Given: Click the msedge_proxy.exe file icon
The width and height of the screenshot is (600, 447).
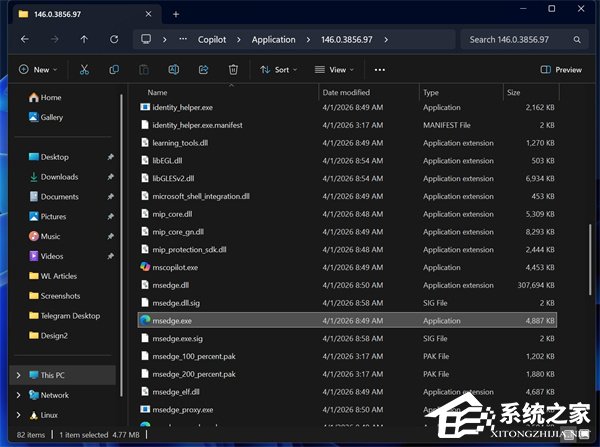Looking at the screenshot, I should pos(145,409).
